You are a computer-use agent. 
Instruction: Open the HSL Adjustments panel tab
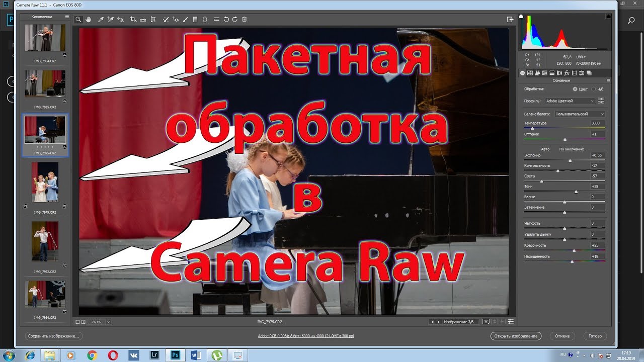pyautogui.click(x=545, y=73)
